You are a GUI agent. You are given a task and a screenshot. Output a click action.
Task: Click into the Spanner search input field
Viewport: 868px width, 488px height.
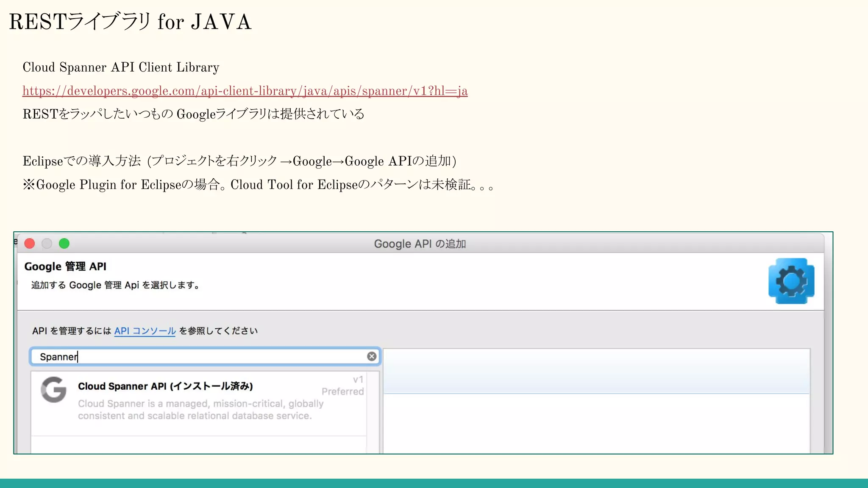205,356
